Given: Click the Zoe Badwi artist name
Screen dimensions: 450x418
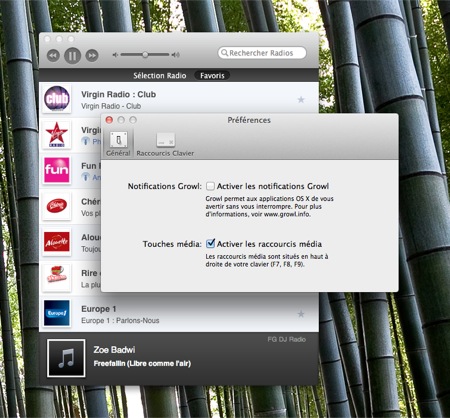Looking at the screenshot, I should [114, 350].
